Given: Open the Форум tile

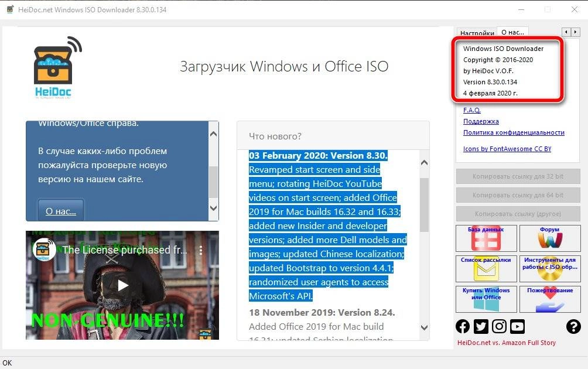Looking at the screenshot, I should (x=550, y=238).
